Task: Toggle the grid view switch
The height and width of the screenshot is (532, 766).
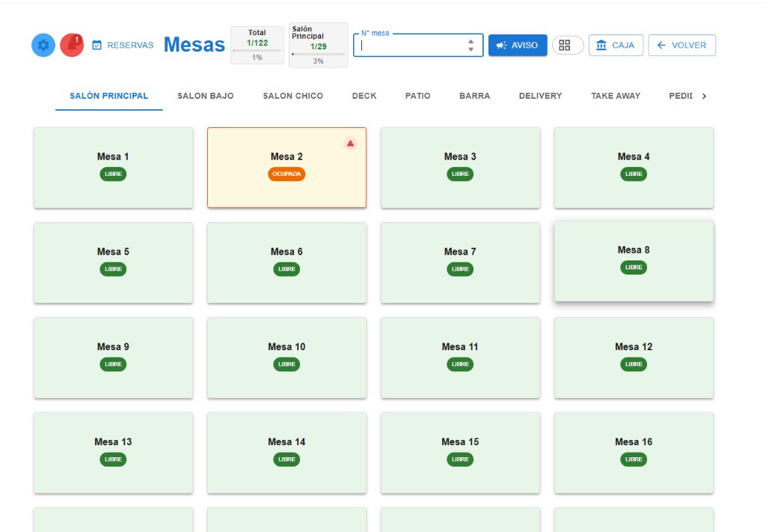Action: (569, 45)
